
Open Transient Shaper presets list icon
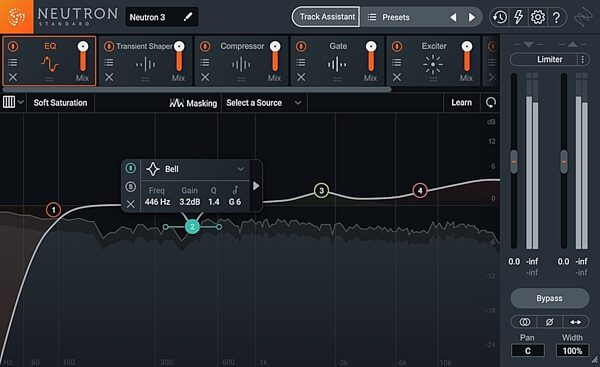[109, 62]
